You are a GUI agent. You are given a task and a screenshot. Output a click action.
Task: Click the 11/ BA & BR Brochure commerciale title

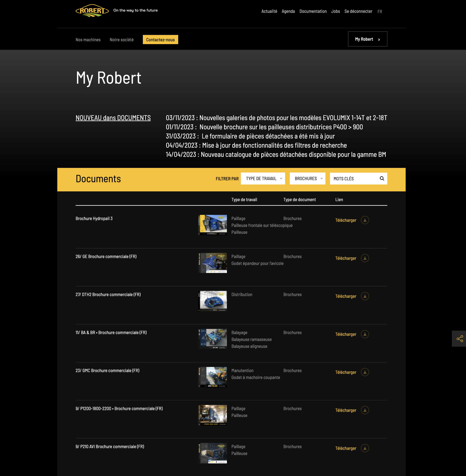pyautogui.click(x=111, y=333)
